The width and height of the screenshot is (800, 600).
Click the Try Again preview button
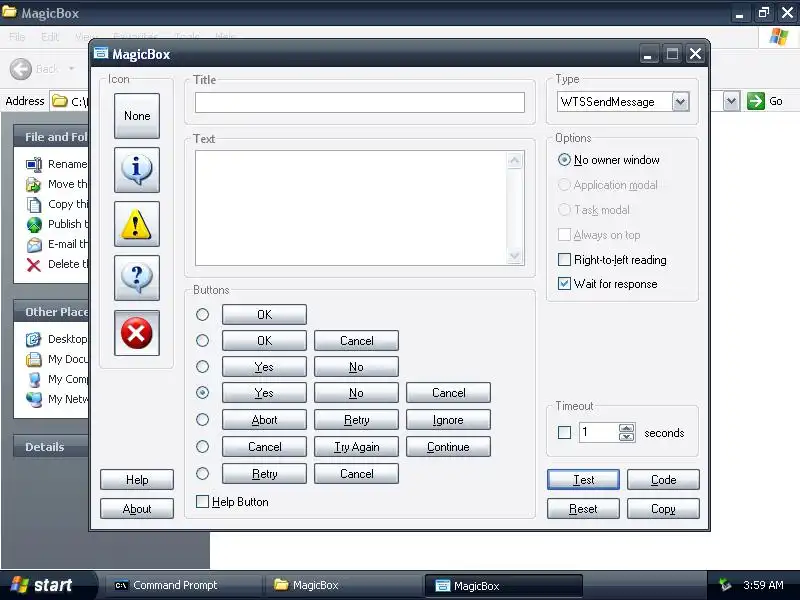point(357,446)
